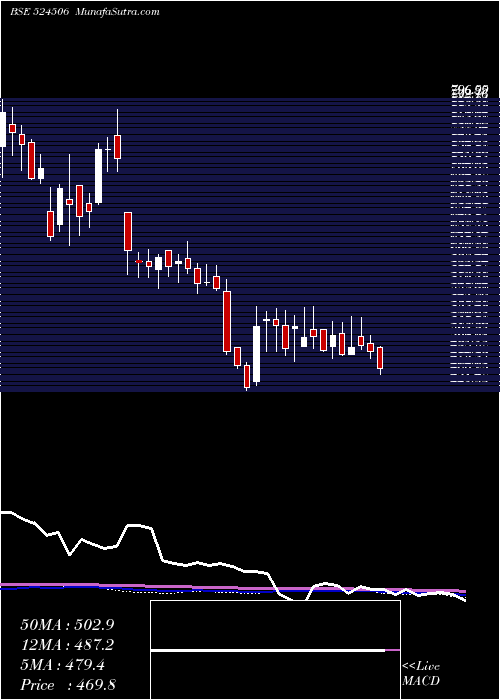Viewport: 500px width, 700px height.
Task: Click the tall white candle at the chart low
Action: (256, 353)
